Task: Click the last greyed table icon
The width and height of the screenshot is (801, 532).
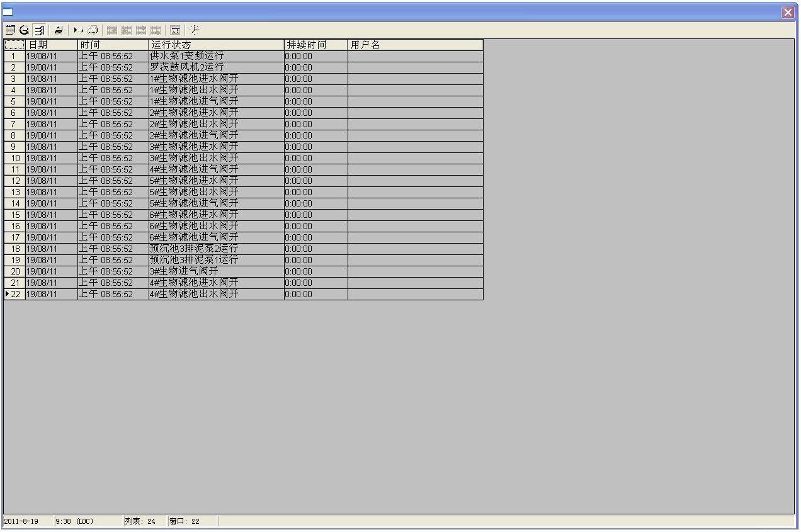Action: pyautogui.click(x=156, y=30)
